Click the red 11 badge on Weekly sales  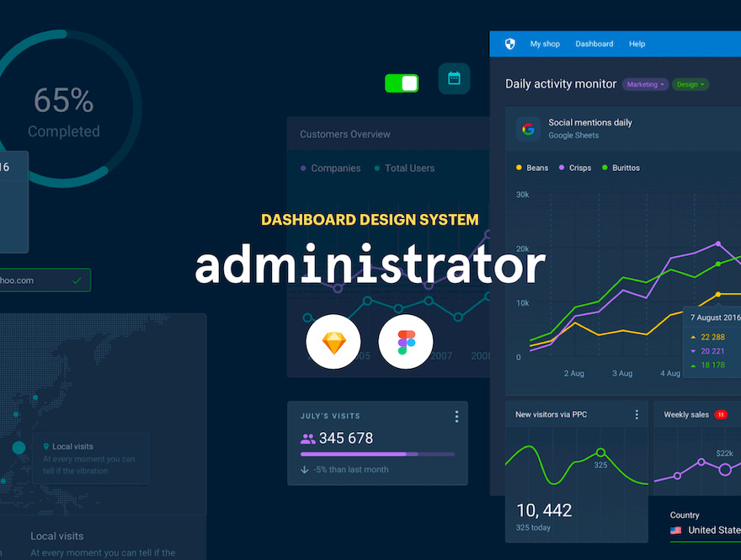720,415
